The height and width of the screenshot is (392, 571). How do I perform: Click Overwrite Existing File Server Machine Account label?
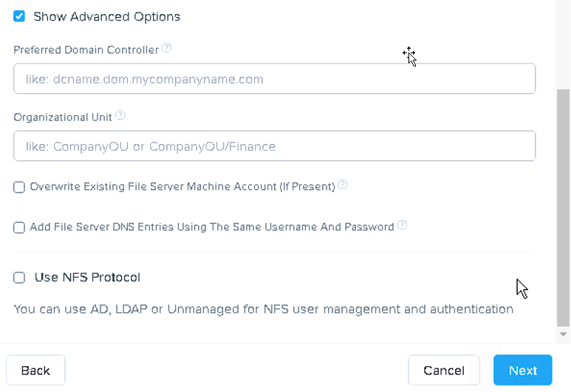coord(182,187)
